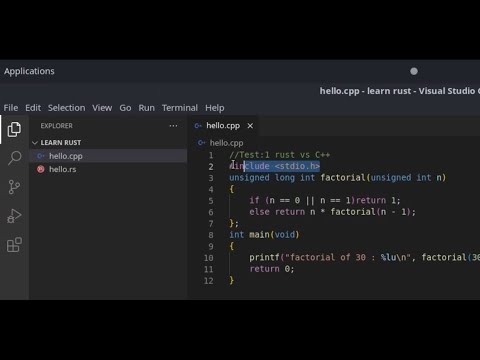
Task: Open the Help menu
Action: pyautogui.click(x=215, y=108)
